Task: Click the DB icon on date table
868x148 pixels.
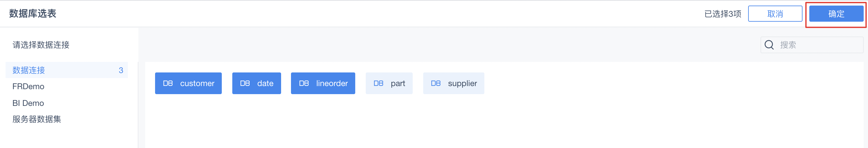Action: (245, 83)
